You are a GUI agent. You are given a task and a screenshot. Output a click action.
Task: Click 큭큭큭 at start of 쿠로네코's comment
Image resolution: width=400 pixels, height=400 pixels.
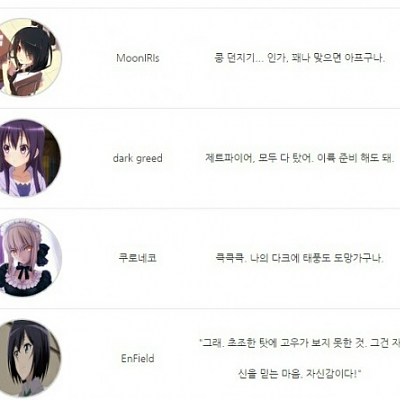(x=230, y=258)
